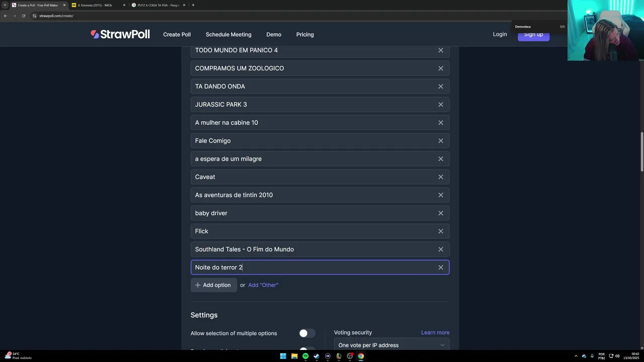Viewport: 644px width, 362px height.
Task: Open the Demo menu item
Action: pos(274,35)
